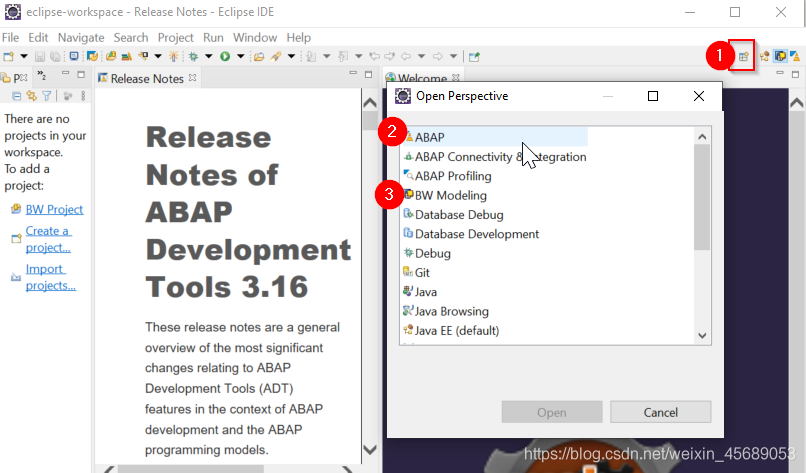Click Collapse All in Project Explorer
Screen dimensions: 806x473
(x=16, y=96)
